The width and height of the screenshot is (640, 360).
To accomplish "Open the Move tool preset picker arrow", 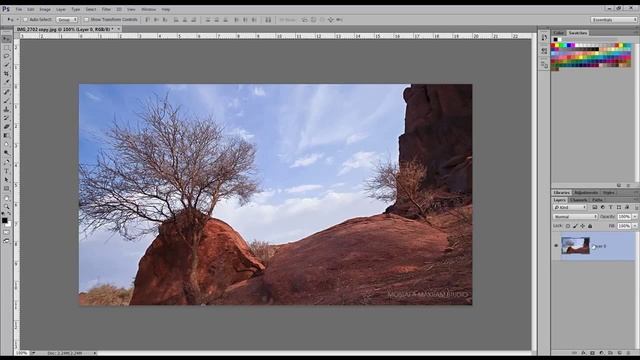I will click(x=17, y=20).
